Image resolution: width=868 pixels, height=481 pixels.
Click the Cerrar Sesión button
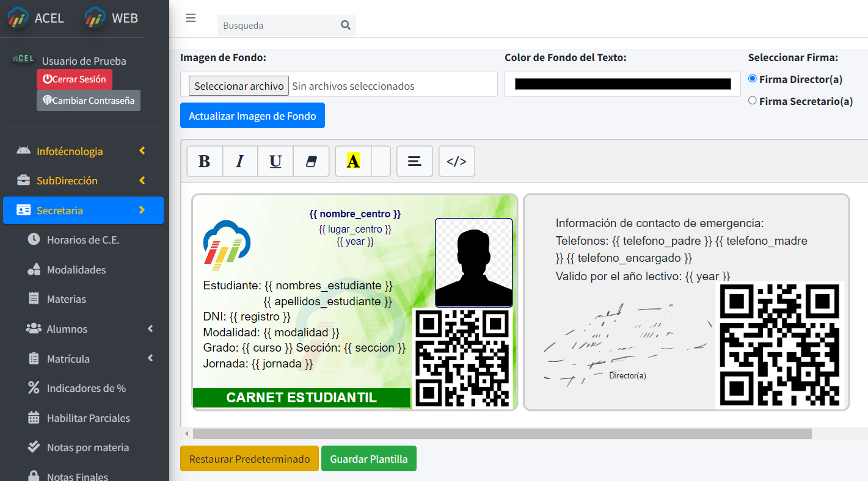point(75,79)
